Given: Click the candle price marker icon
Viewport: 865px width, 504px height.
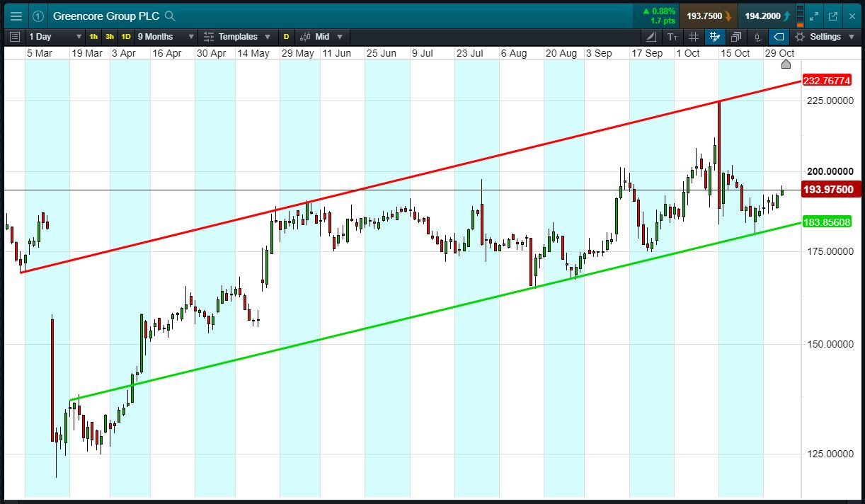Looking at the screenshot, I should click(757, 37).
